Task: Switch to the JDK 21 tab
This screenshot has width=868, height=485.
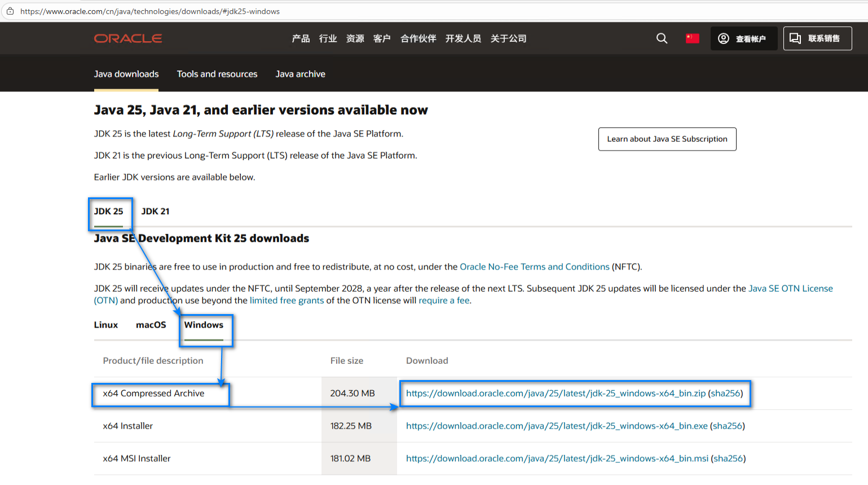Action: click(x=155, y=211)
